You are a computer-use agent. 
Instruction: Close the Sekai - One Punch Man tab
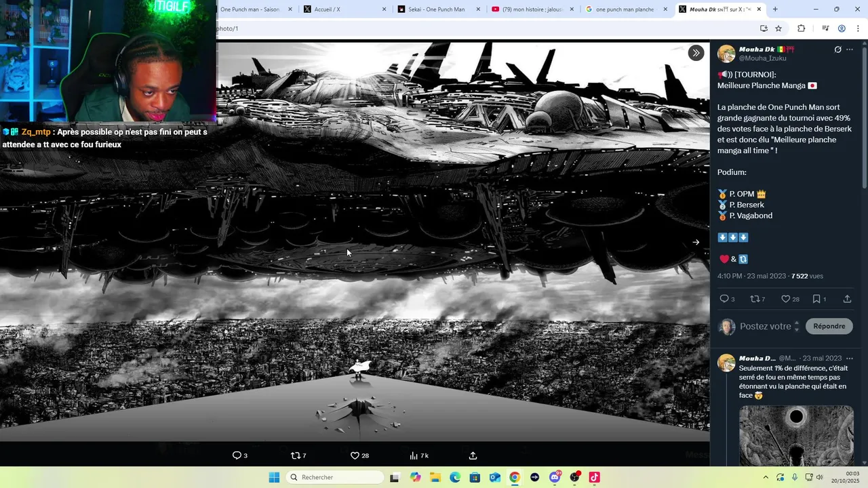tap(477, 9)
